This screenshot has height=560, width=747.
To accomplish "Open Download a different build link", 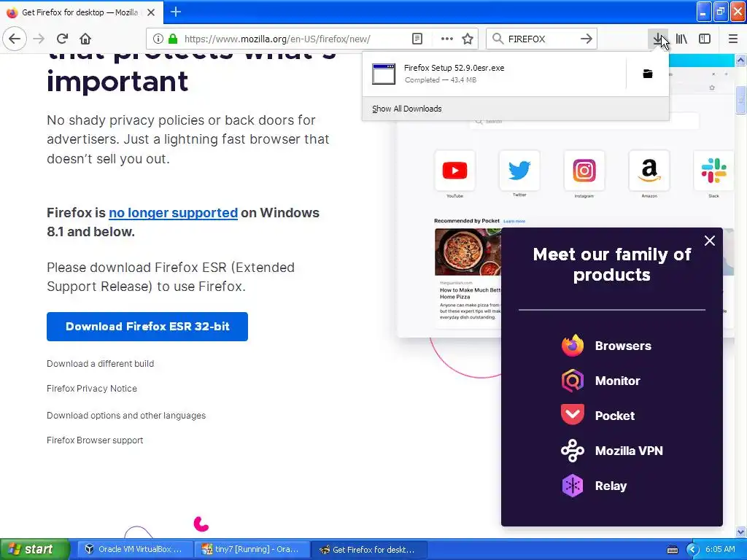I will click(100, 363).
